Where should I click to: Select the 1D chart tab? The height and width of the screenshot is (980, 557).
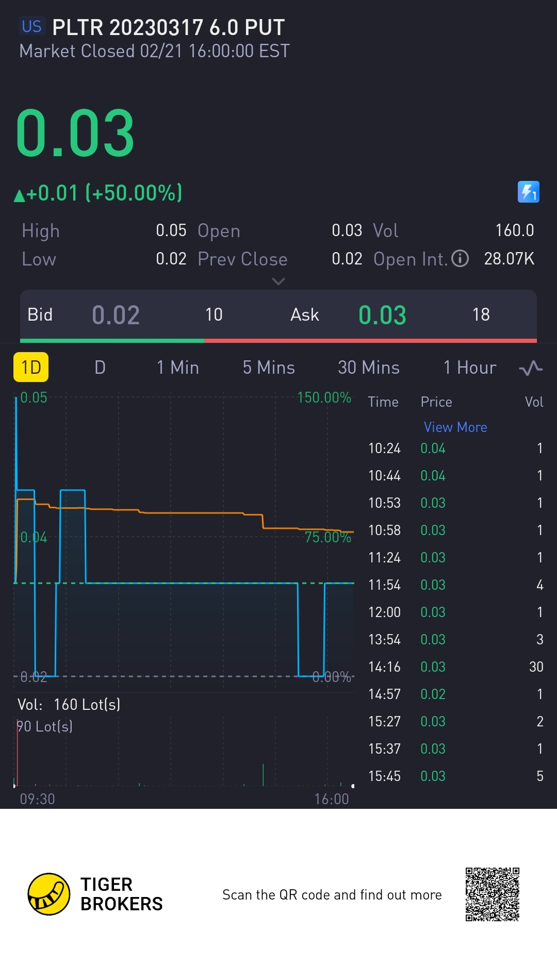(x=31, y=368)
